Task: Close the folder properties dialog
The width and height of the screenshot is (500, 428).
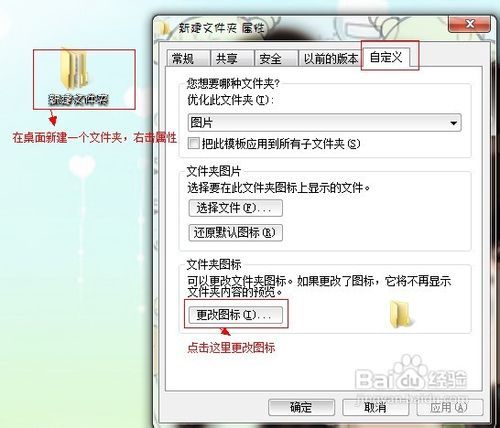Action: 469,24
